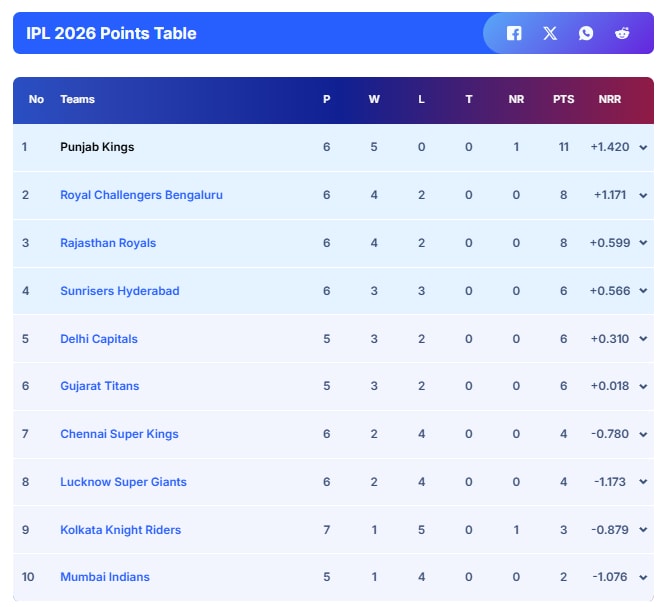The height and width of the screenshot is (607, 668).
Task: Expand Rajasthan Royals row chevron
Action: 643,243
